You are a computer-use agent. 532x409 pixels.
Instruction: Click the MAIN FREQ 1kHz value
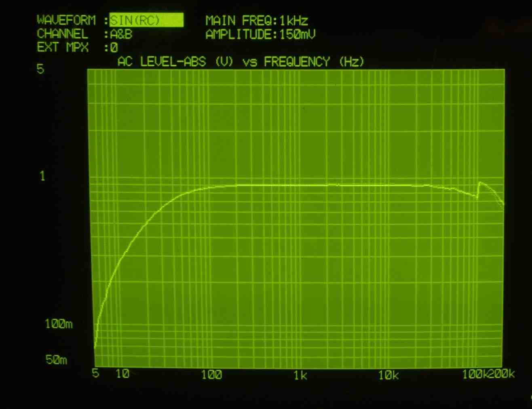(x=293, y=21)
